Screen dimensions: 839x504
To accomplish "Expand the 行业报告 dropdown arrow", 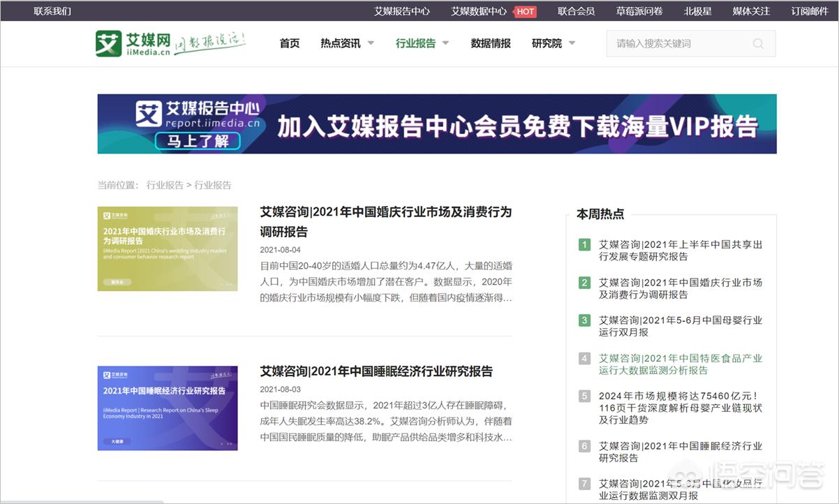I will pos(445,43).
